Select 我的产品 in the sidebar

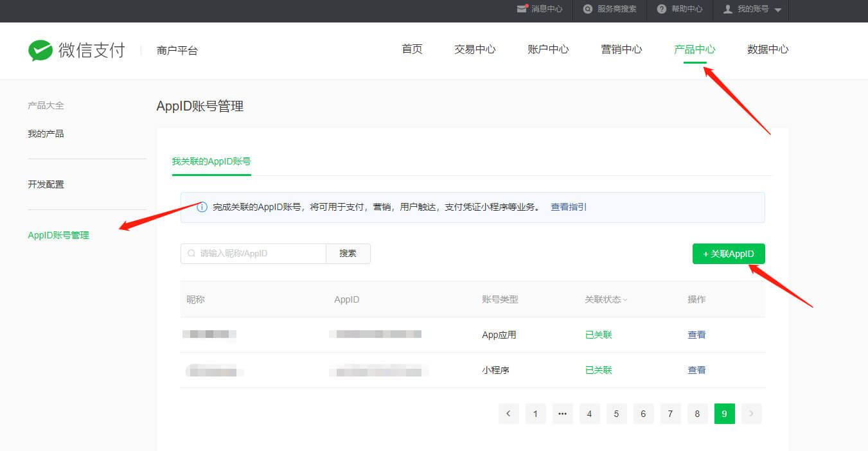(46, 134)
